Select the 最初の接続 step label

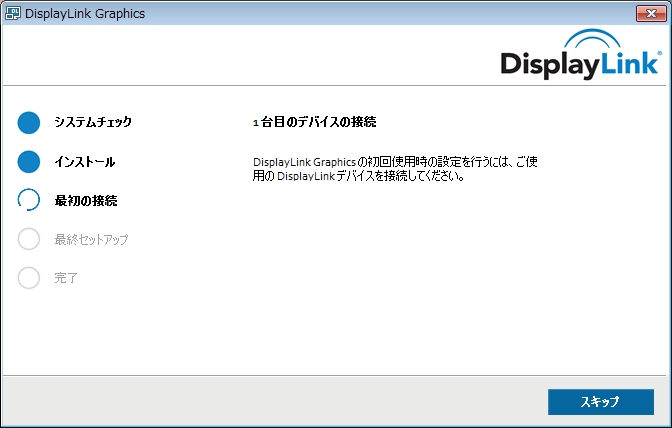[86, 201]
